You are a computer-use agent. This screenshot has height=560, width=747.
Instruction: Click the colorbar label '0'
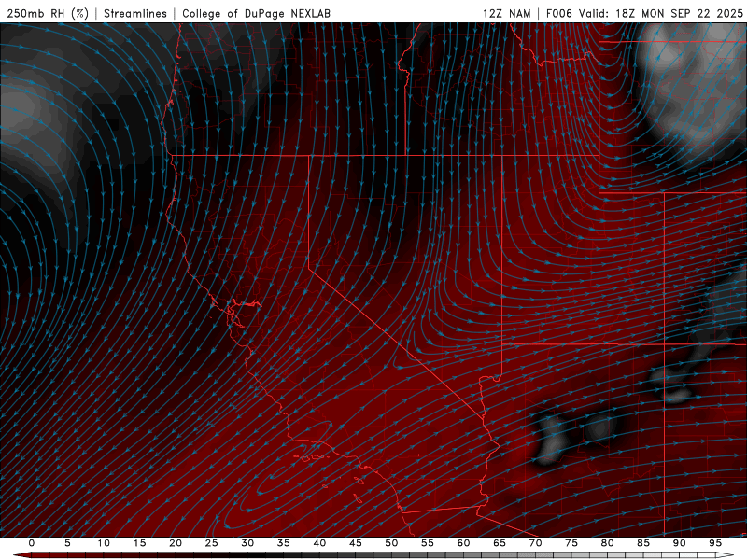[x=32, y=543]
